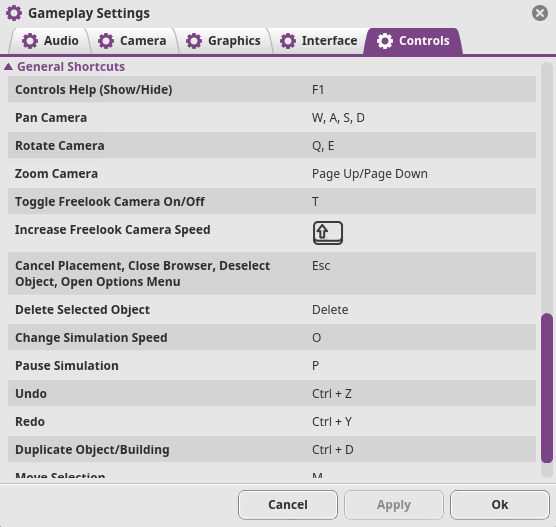The image size is (556, 527).
Task: Select the Zoom Camera row label
Action: click(x=56, y=174)
